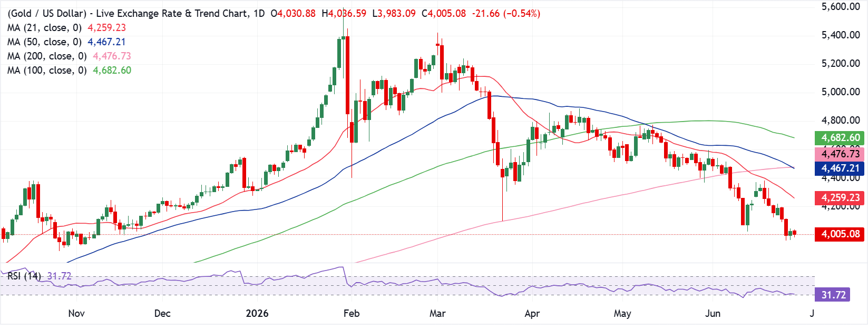Select the MA (21, close, 0) indicator legend

coord(44,28)
